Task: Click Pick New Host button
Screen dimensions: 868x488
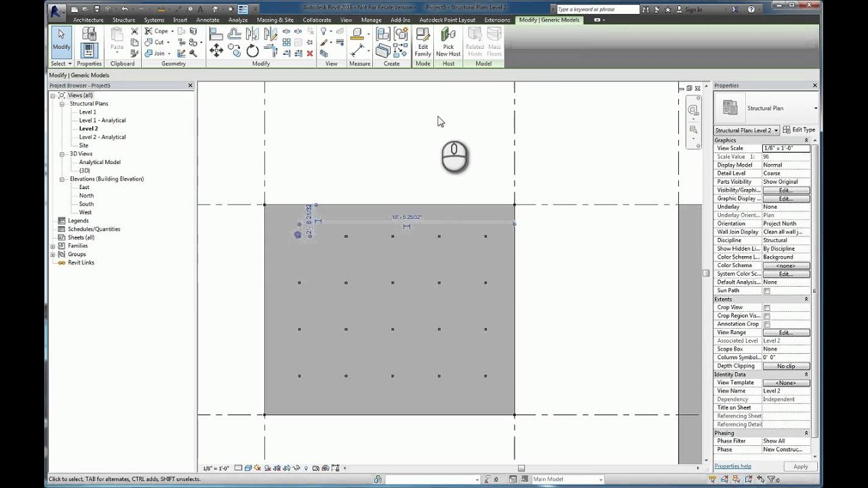Action: (448, 43)
